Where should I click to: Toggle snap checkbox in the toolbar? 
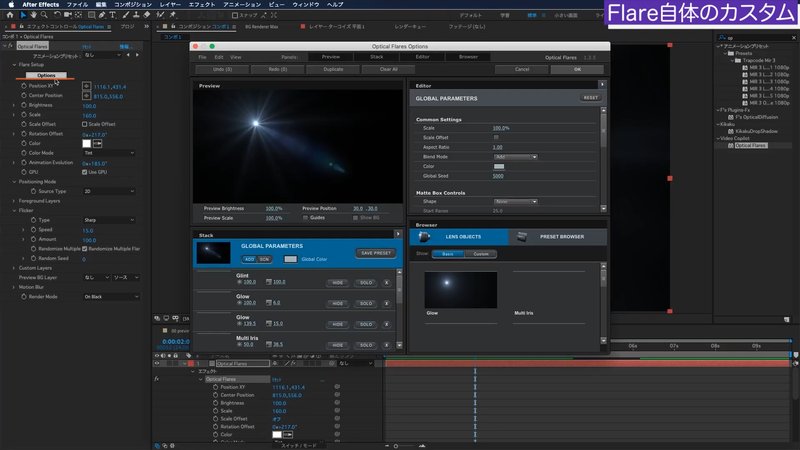[x=235, y=15]
